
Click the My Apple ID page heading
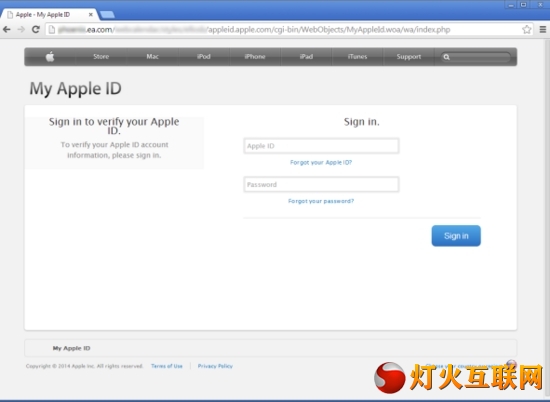tap(75, 88)
